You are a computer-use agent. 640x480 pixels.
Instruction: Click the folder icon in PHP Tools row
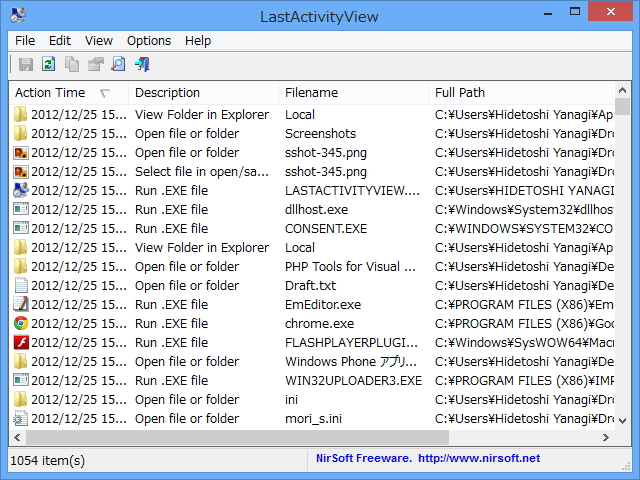tap(20, 266)
